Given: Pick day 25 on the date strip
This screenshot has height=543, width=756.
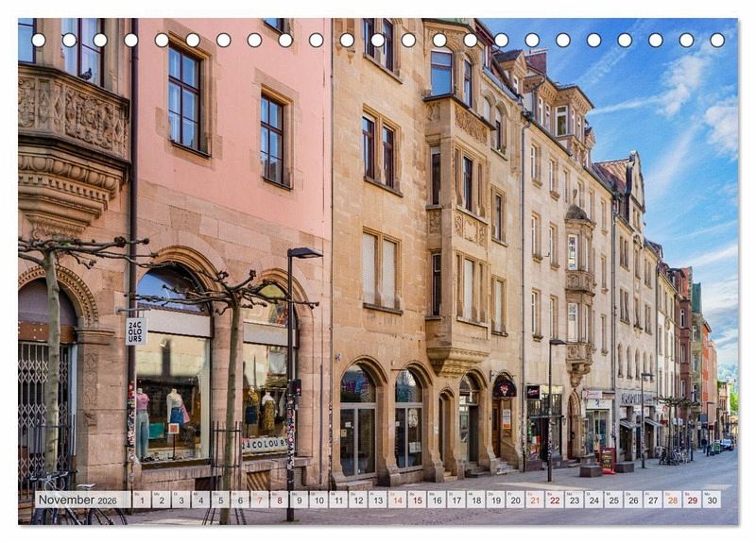Looking at the screenshot, I should click(613, 500).
